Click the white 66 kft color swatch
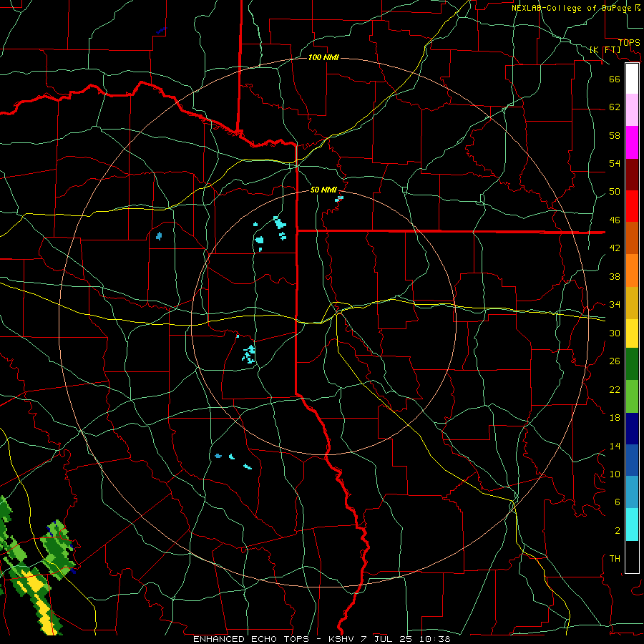644x644 pixels. pos(632,79)
